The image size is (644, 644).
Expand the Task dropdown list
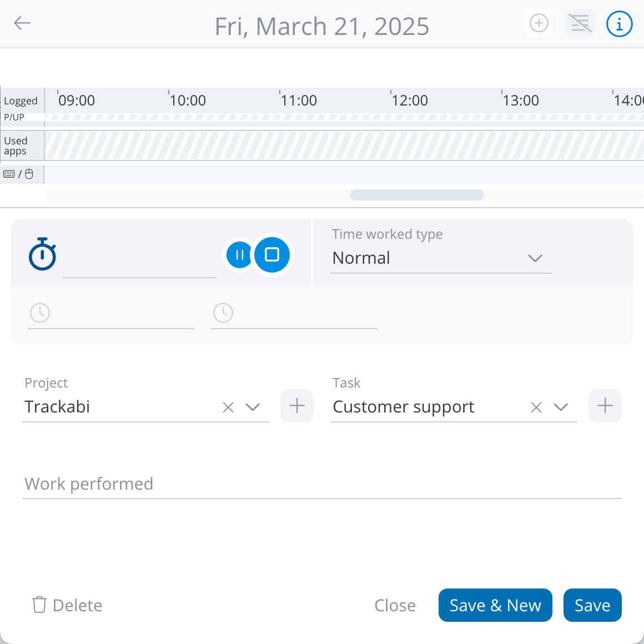(561, 407)
